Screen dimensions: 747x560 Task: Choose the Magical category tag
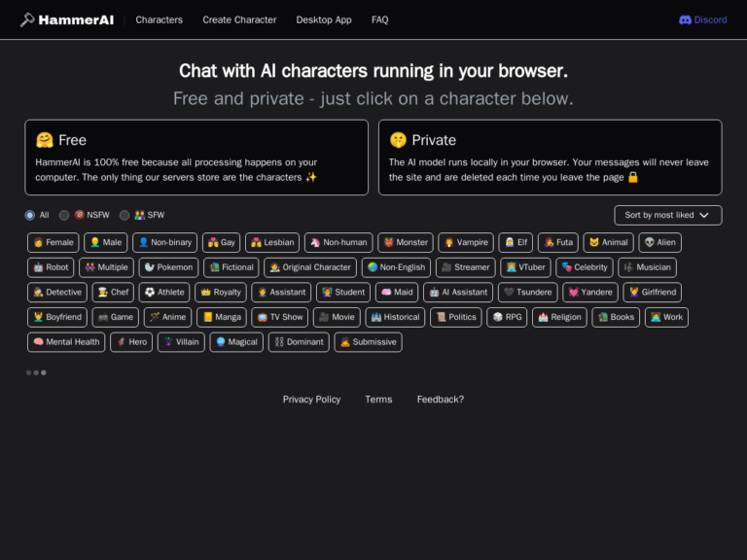click(x=236, y=342)
